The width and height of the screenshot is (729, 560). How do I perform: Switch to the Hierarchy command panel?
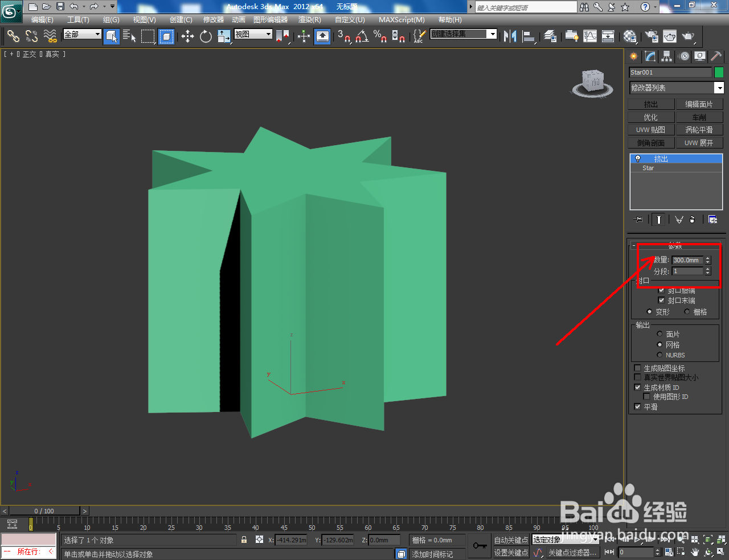(x=667, y=56)
